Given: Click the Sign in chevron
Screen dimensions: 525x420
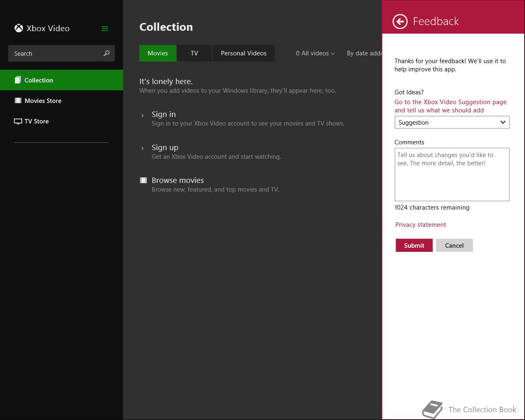Looking at the screenshot, I should coord(142,115).
